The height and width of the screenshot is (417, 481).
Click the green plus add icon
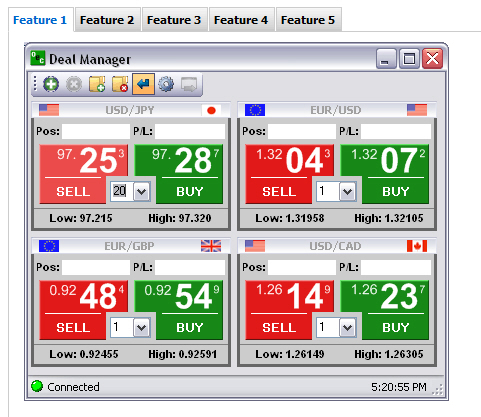tap(51, 84)
